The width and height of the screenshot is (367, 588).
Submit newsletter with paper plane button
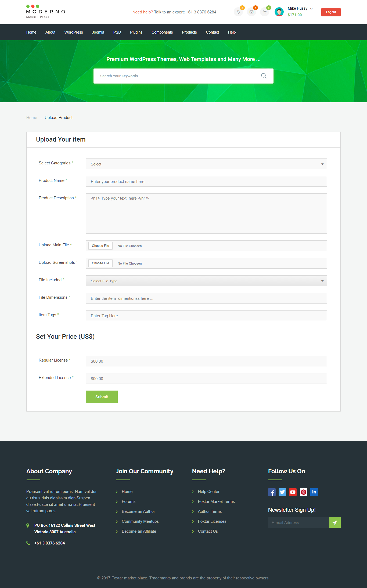click(335, 522)
